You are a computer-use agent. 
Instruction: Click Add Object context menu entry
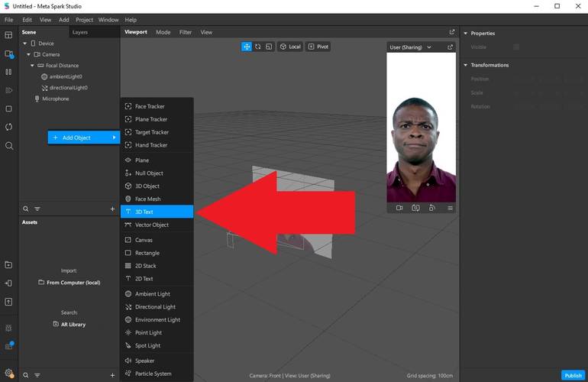pos(84,138)
